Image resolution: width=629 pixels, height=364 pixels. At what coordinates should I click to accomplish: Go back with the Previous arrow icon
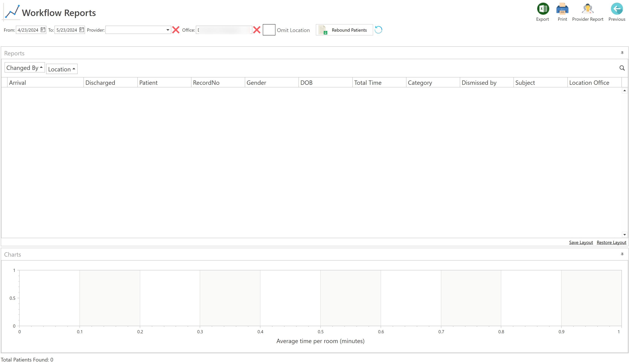(x=617, y=9)
